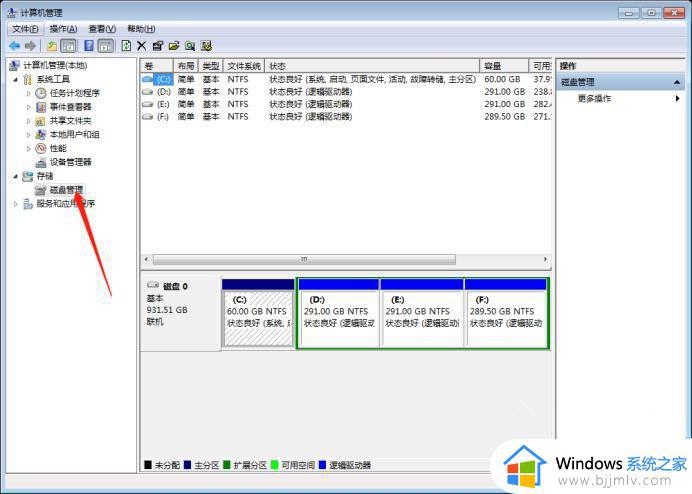Collapse the 系统工具 tree node arrow
The width and height of the screenshot is (692, 494).
pyautogui.click(x=15, y=79)
